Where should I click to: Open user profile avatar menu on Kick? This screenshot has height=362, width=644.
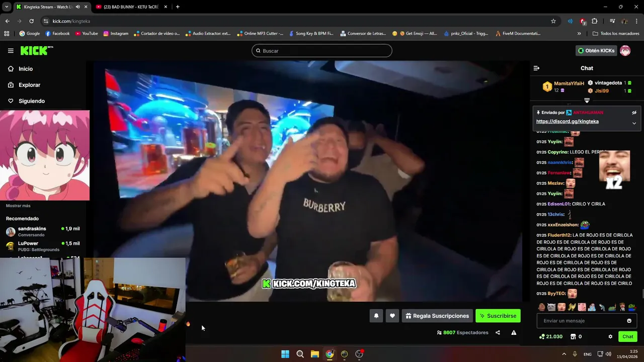[x=625, y=50]
